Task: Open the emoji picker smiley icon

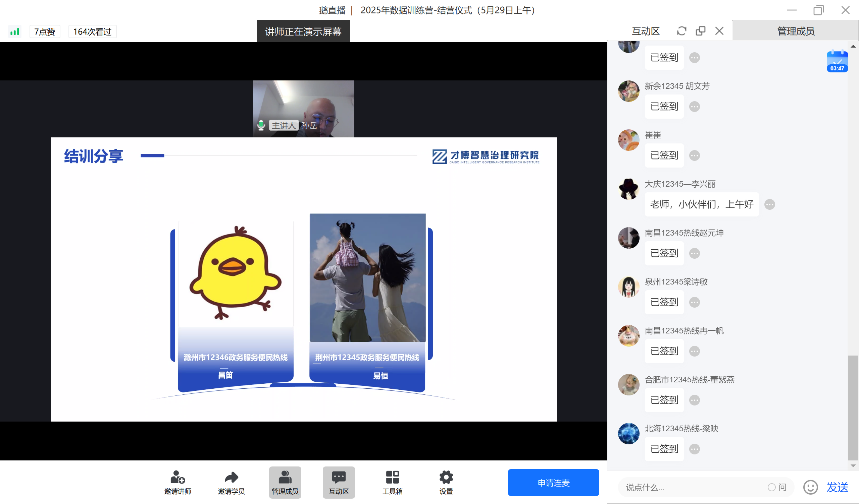Action: 810,487
